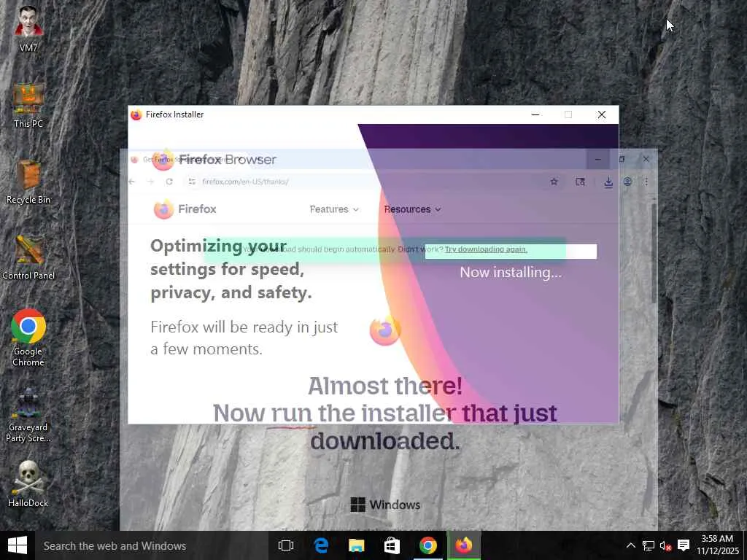Click the Windows platform label

385,505
